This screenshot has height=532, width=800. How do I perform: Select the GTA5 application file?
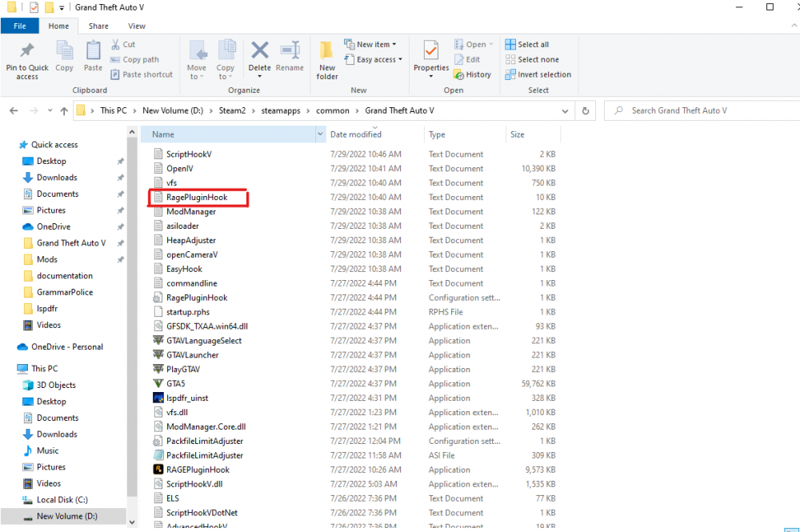point(175,383)
